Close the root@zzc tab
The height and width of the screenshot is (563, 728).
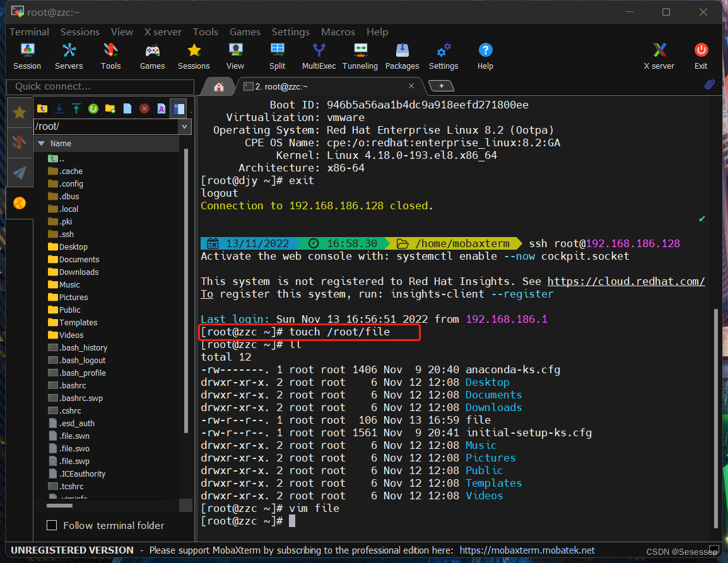[411, 86]
